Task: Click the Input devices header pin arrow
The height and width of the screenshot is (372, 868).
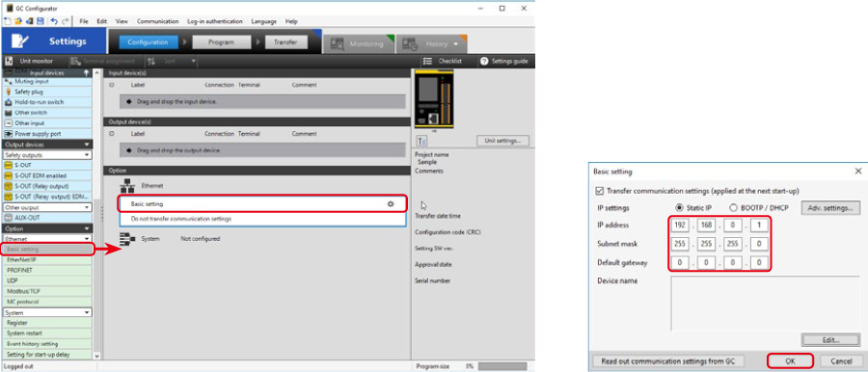Action: 87,72
